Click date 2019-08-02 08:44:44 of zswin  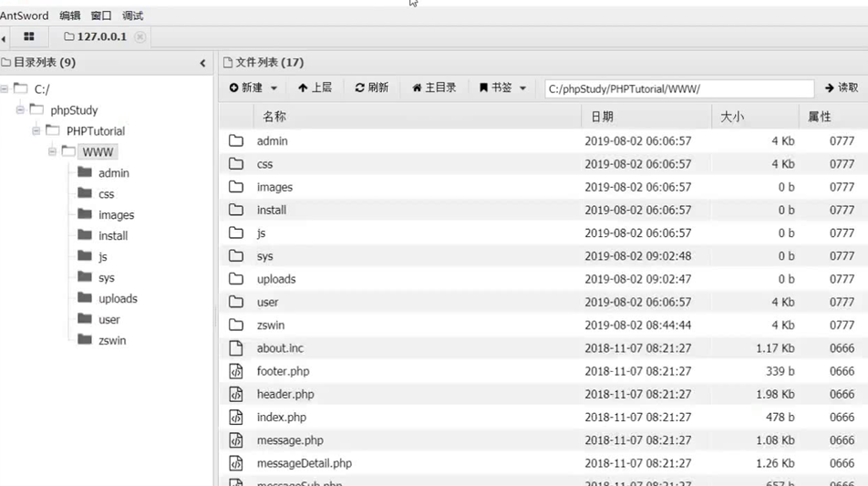pyautogui.click(x=637, y=325)
